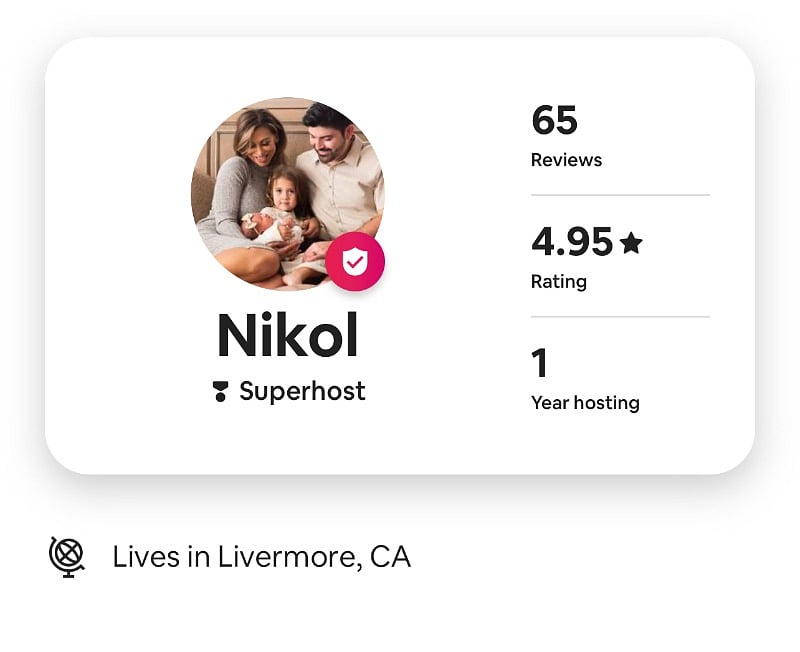Screen dimensions: 800x652
Task: Click the globe icon near Livermore
Action: point(66,557)
